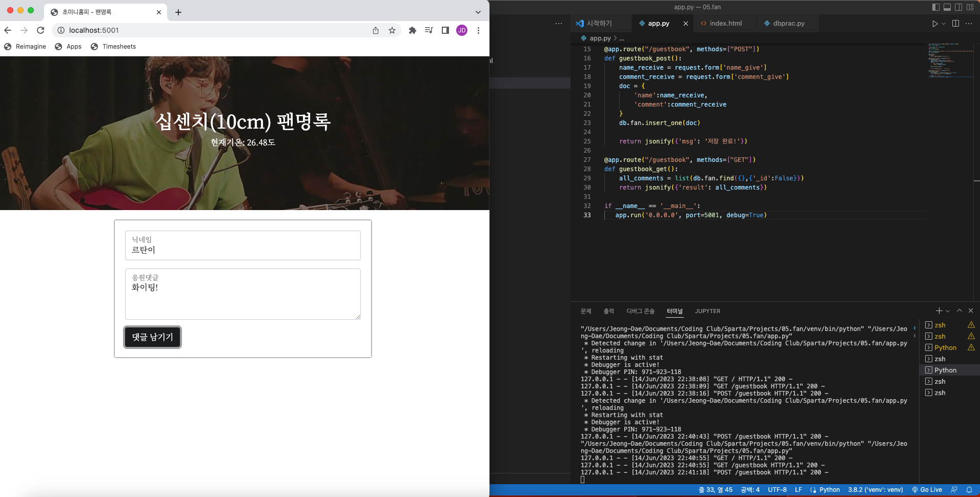Open the Apps bookmark
980x497 pixels.
click(x=68, y=47)
